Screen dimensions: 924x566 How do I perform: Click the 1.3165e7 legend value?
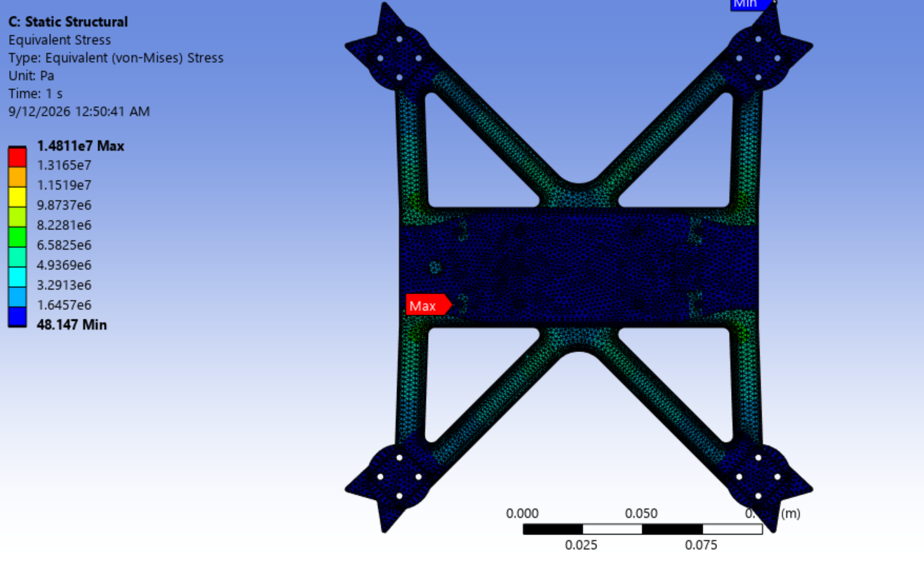(x=64, y=166)
